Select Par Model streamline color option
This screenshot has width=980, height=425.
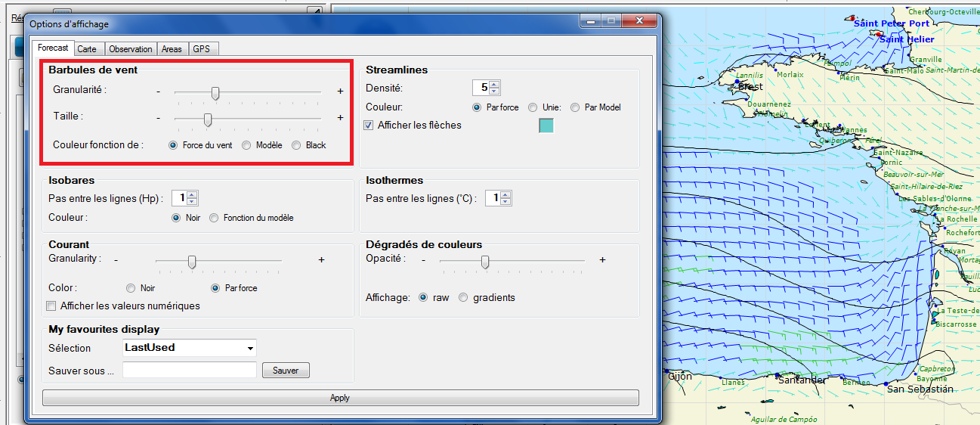576,107
